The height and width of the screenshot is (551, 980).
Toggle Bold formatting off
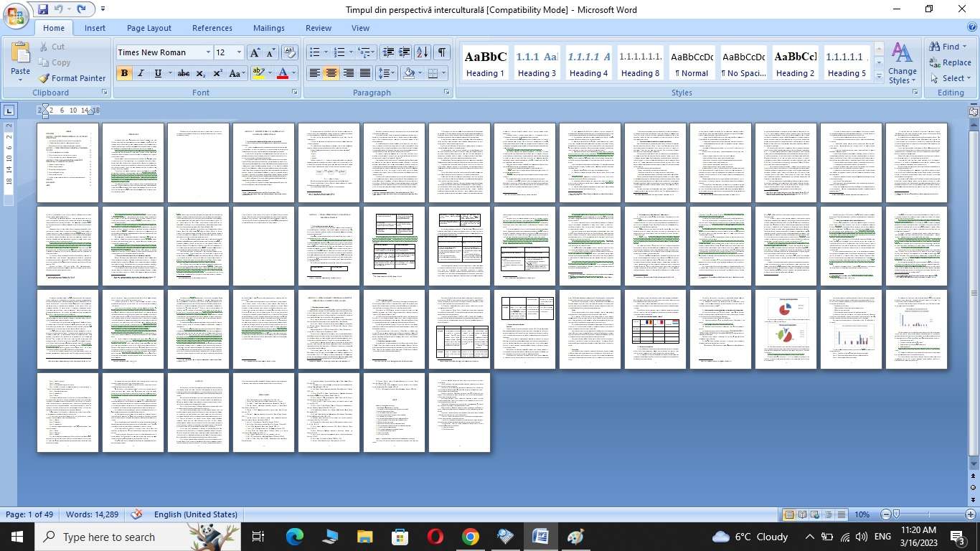coord(124,73)
